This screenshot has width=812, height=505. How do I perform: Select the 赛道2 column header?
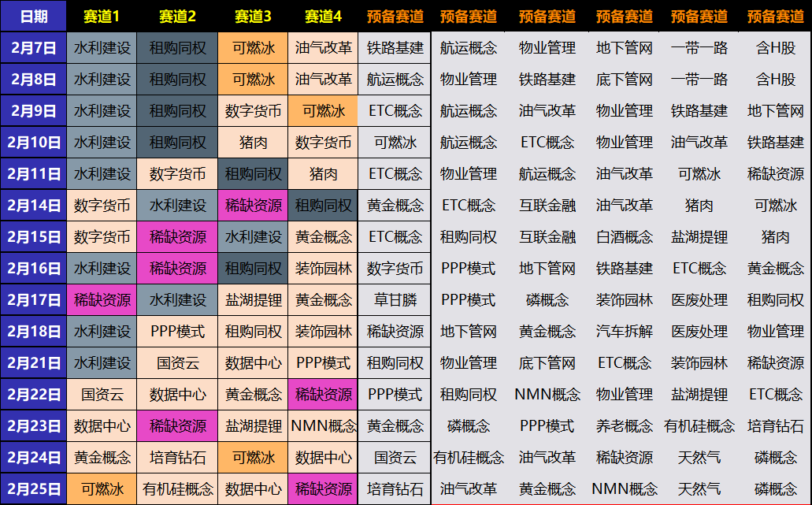pos(178,16)
